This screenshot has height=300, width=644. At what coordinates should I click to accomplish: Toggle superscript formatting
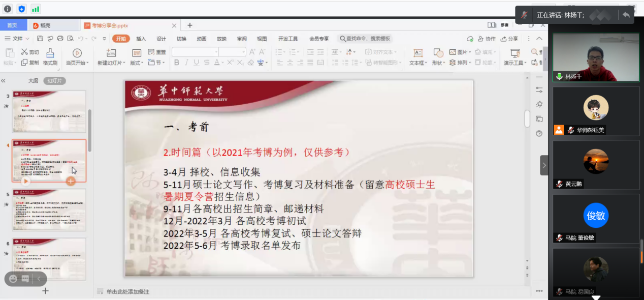230,63
